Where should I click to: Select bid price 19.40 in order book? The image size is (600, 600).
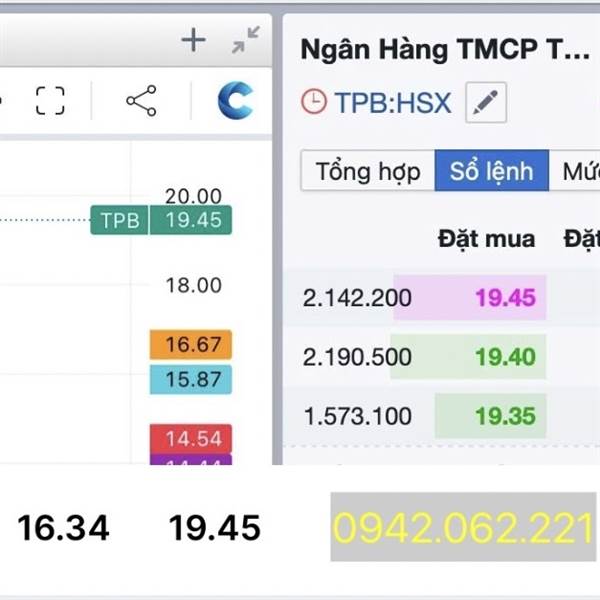pos(505,357)
